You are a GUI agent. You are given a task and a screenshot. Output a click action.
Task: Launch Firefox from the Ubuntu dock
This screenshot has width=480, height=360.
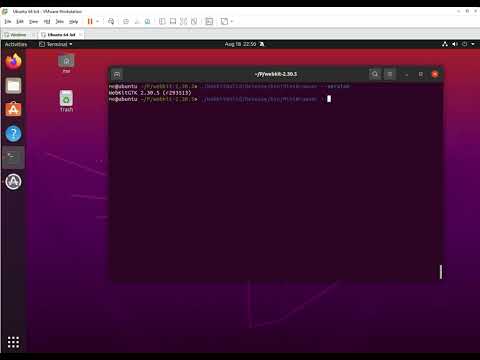[x=13, y=61]
